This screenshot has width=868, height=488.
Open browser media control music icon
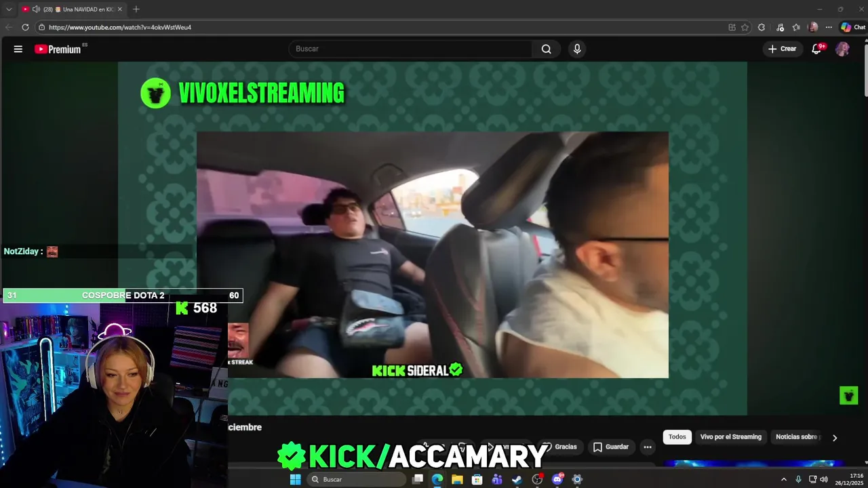[x=780, y=27]
